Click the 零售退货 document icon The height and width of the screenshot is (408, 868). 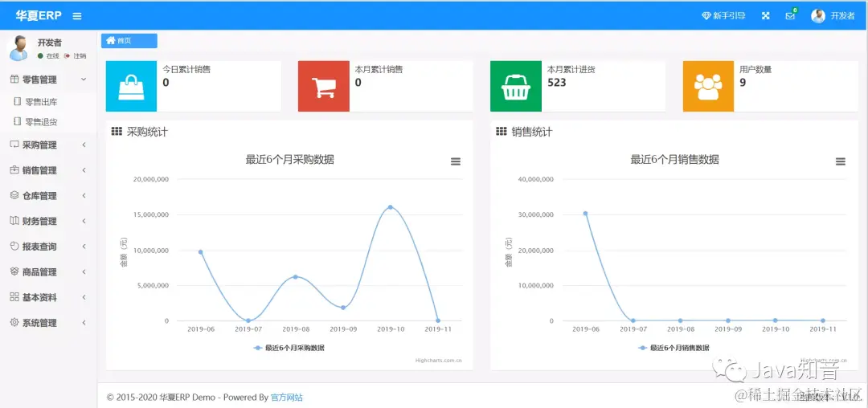coord(17,121)
